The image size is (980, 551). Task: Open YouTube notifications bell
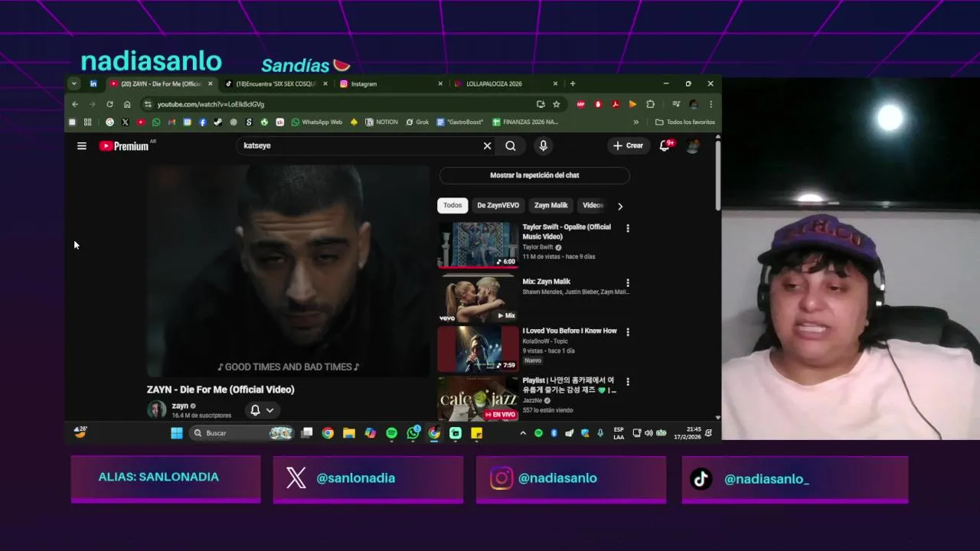665,145
